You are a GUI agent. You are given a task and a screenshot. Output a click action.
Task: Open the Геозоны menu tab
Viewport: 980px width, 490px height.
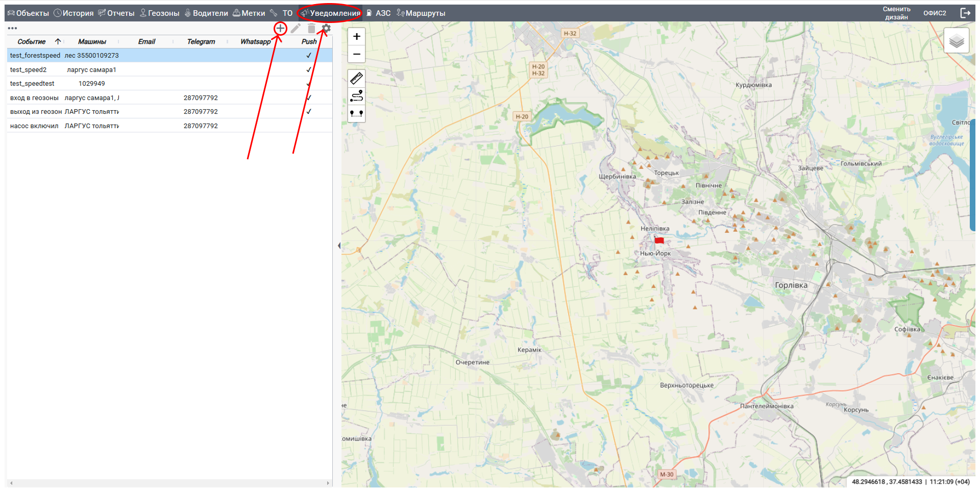(160, 13)
